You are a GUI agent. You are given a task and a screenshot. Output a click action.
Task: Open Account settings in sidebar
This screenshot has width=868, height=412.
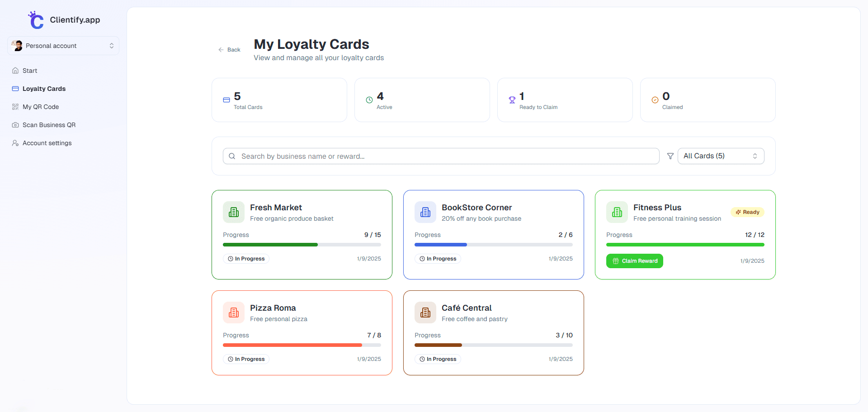point(47,143)
